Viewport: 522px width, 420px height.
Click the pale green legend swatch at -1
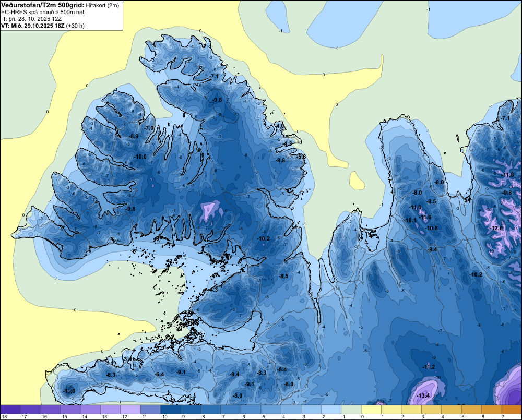coord(351,410)
